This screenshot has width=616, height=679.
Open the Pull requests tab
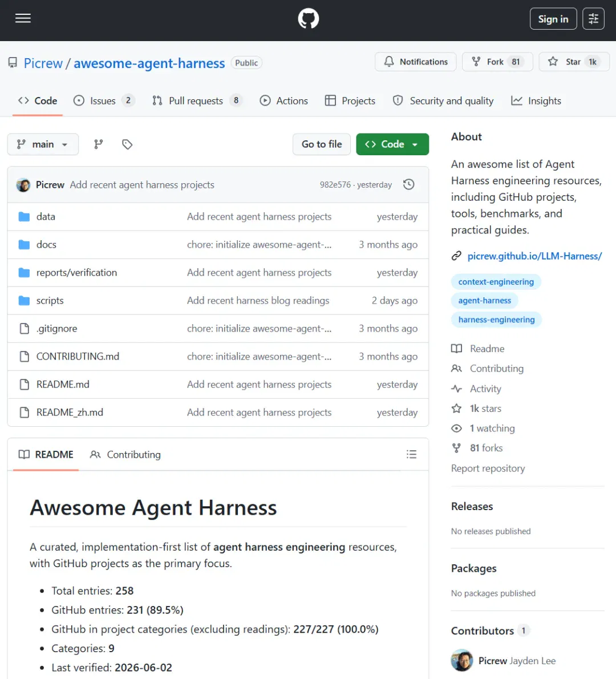pyautogui.click(x=197, y=101)
